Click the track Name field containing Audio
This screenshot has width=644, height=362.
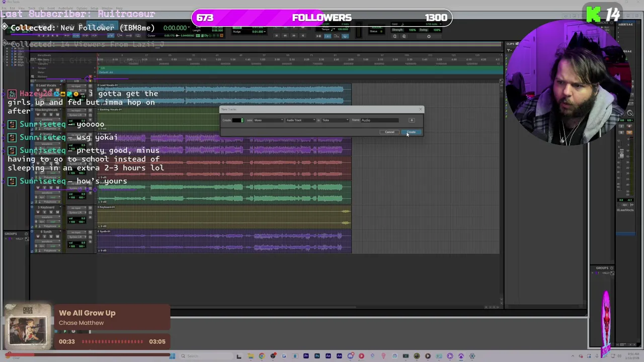tap(380, 120)
